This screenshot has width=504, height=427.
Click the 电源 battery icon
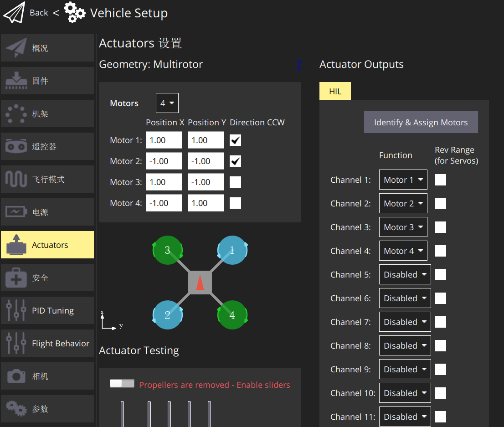tap(16, 212)
